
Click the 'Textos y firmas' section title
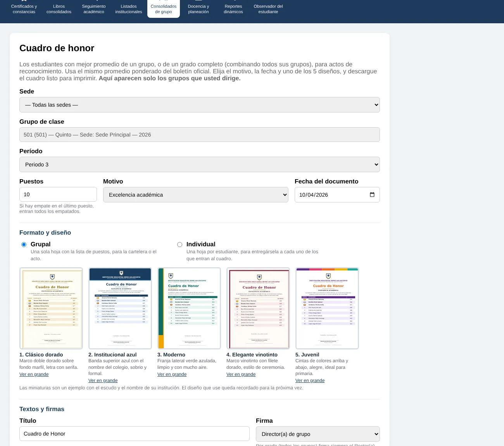[42, 409]
